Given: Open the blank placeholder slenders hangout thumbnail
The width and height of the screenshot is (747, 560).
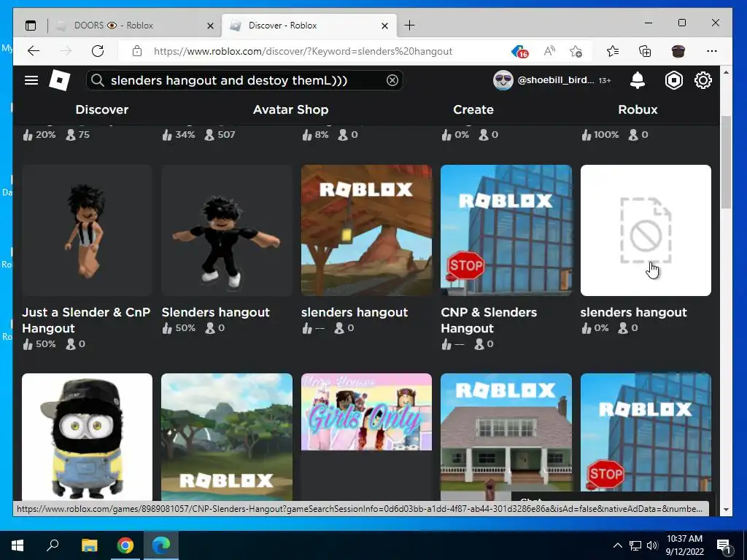Looking at the screenshot, I should tap(646, 230).
